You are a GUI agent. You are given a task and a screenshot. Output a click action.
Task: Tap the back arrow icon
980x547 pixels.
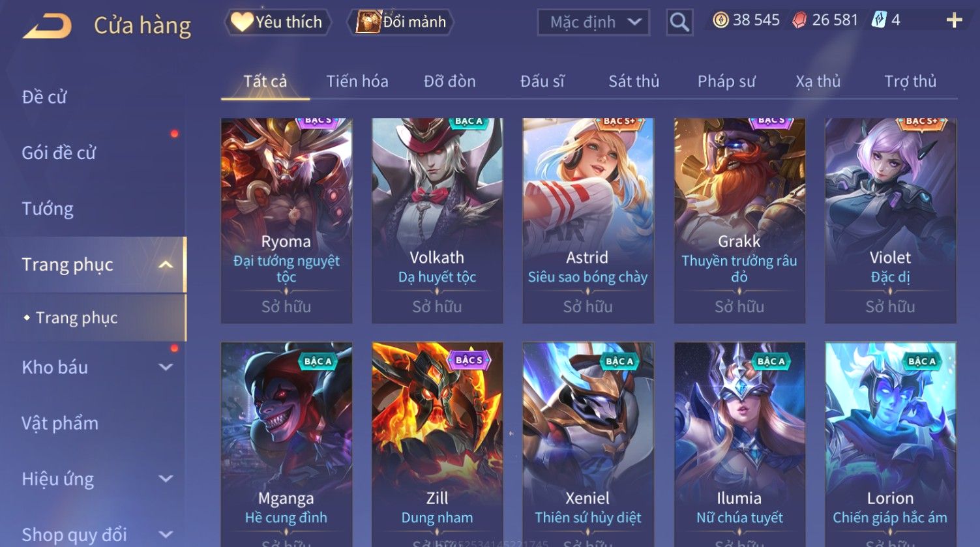(47, 26)
